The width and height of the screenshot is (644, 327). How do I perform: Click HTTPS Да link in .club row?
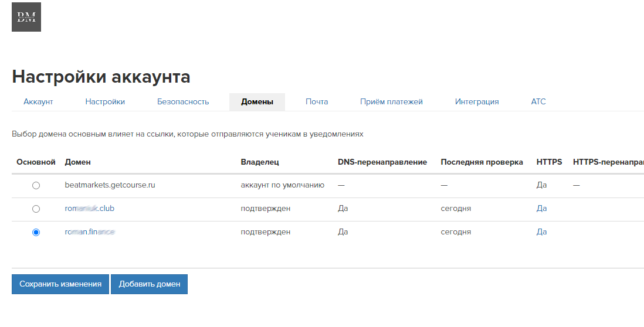click(x=541, y=209)
